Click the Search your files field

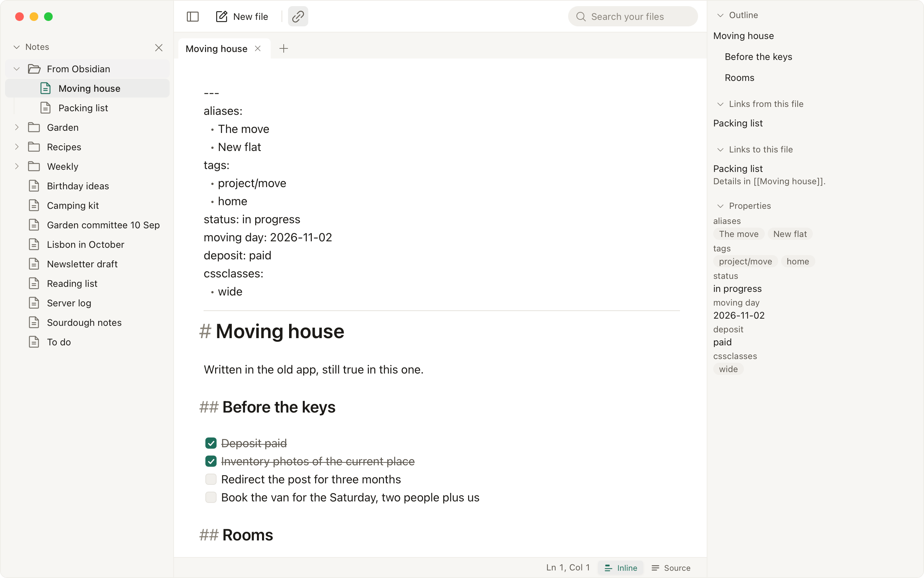click(x=633, y=17)
